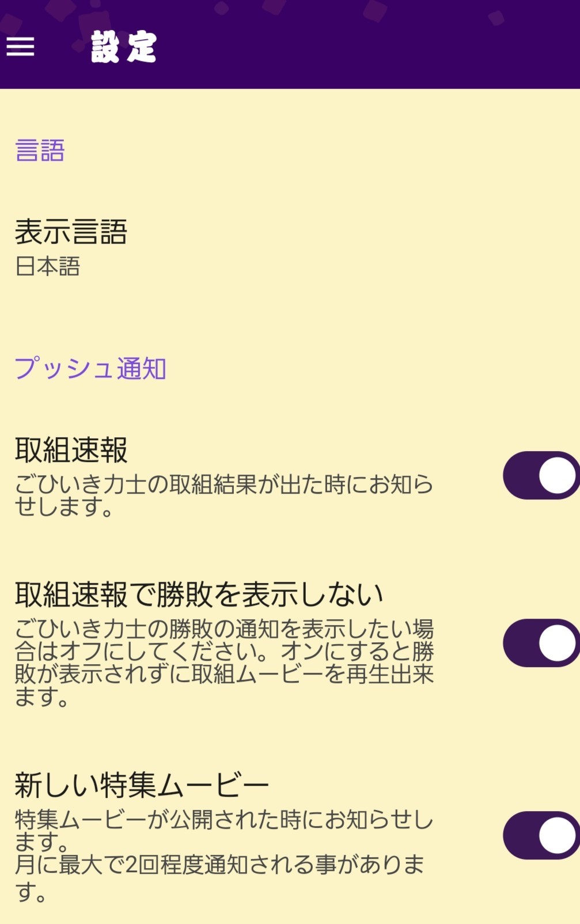Toggle the 新しい特集ムービー notification switch
The height and width of the screenshot is (924, 580).
tap(540, 835)
